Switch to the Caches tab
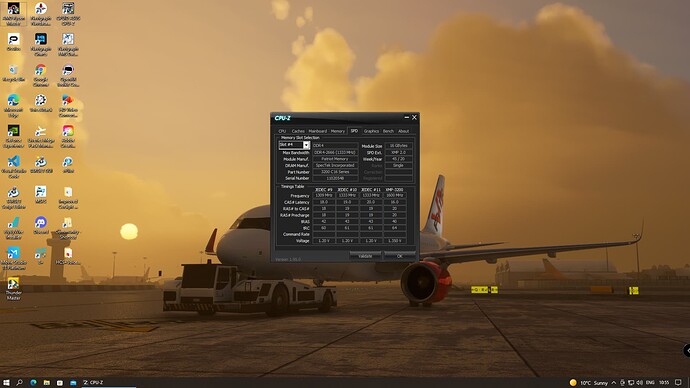690x388 pixels. pos(298,131)
